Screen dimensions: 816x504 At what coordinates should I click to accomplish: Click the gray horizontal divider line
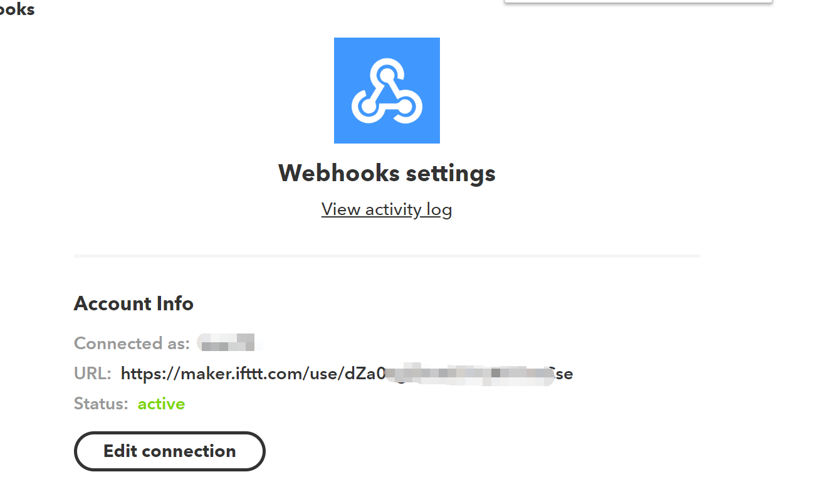click(x=387, y=256)
